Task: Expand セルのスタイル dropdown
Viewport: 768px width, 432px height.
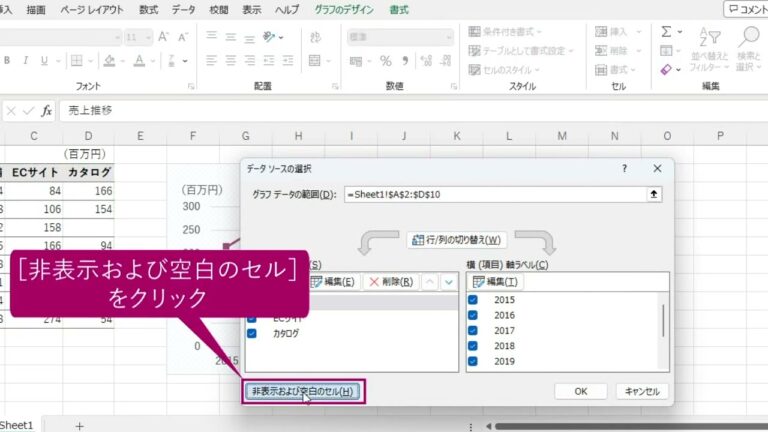Action: pyautogui.click(x=537, y=70)
